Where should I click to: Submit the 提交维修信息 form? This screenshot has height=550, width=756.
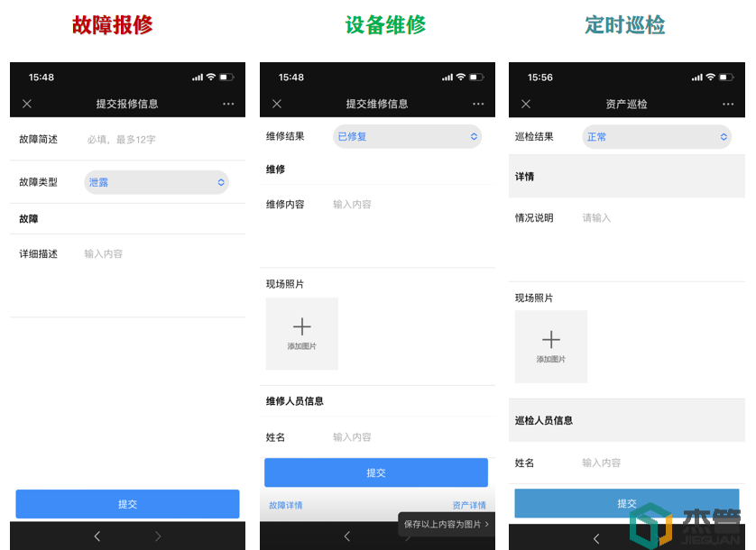click(x=376, y=472)
